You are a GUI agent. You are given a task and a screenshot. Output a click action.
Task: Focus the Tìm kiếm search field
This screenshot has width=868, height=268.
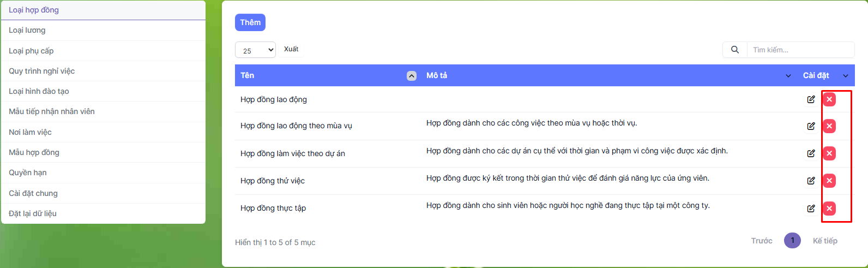(799, 50)
